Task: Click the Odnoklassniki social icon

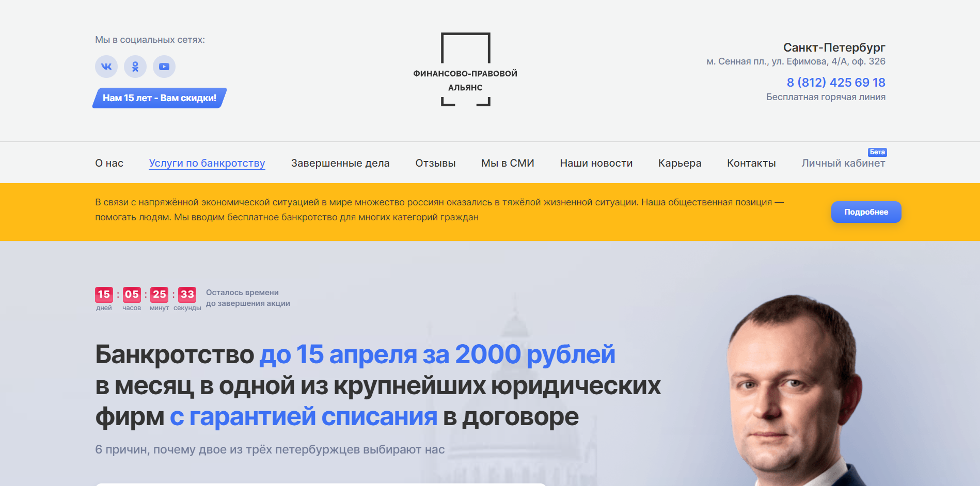Action: [135, 67]
